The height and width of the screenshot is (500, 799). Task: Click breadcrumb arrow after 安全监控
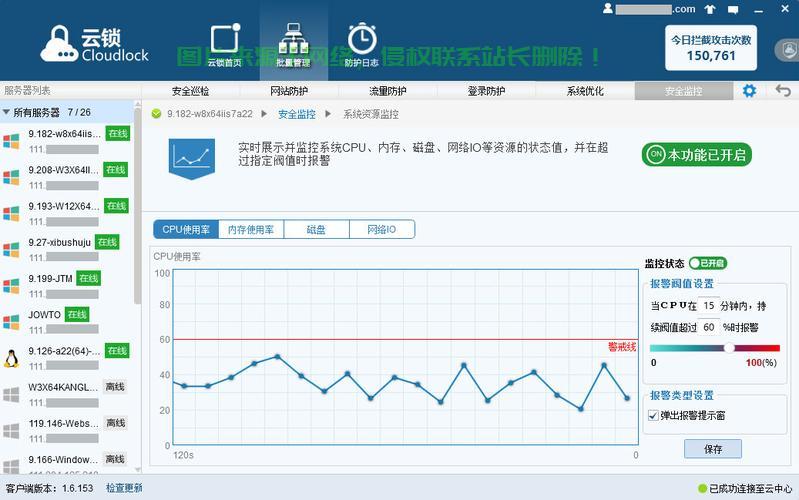[x=328, y=114]
